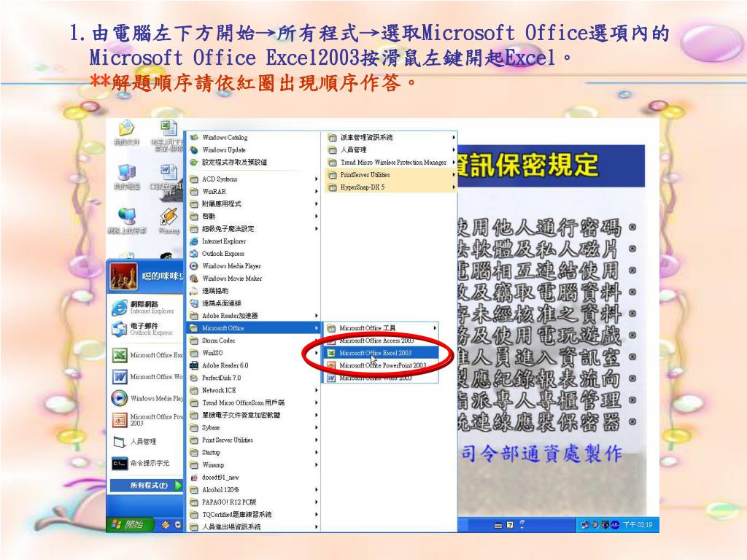Click pinned 電子郵件 Outlook Express icon

(x=119, y=329)
